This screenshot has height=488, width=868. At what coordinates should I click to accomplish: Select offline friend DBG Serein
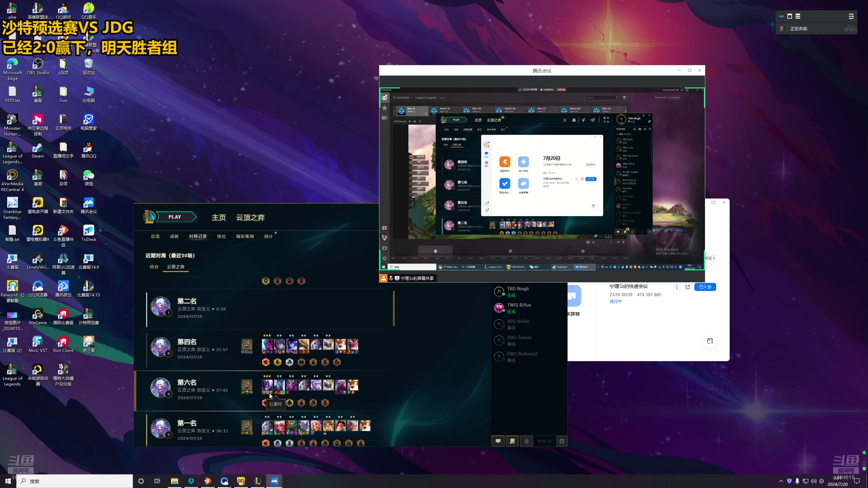click(x=529, y=340)
